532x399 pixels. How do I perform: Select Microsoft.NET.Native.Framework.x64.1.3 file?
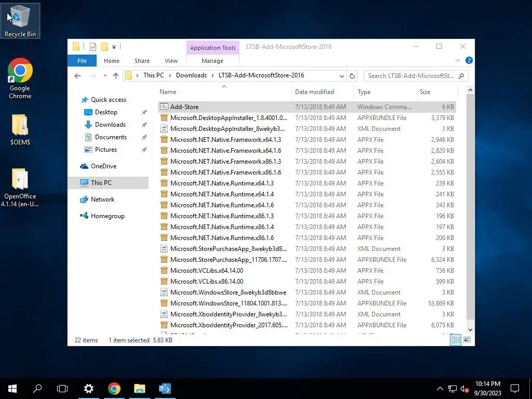point(307,139)
